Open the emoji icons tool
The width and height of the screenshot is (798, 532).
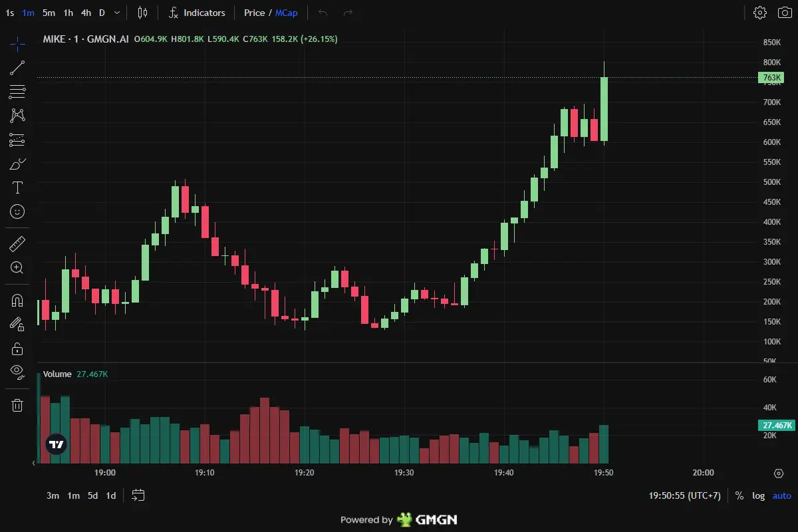17,211
